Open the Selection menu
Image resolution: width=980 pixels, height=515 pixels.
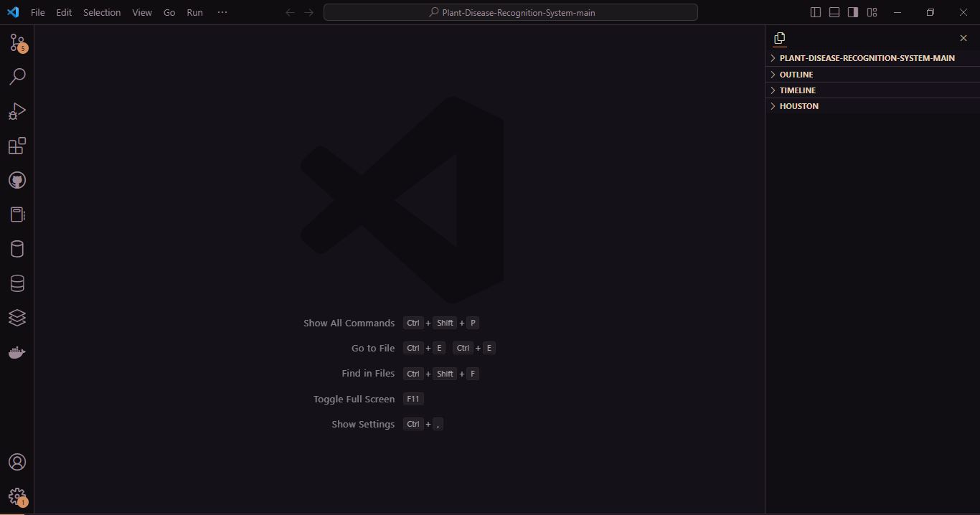click(102, 12)
